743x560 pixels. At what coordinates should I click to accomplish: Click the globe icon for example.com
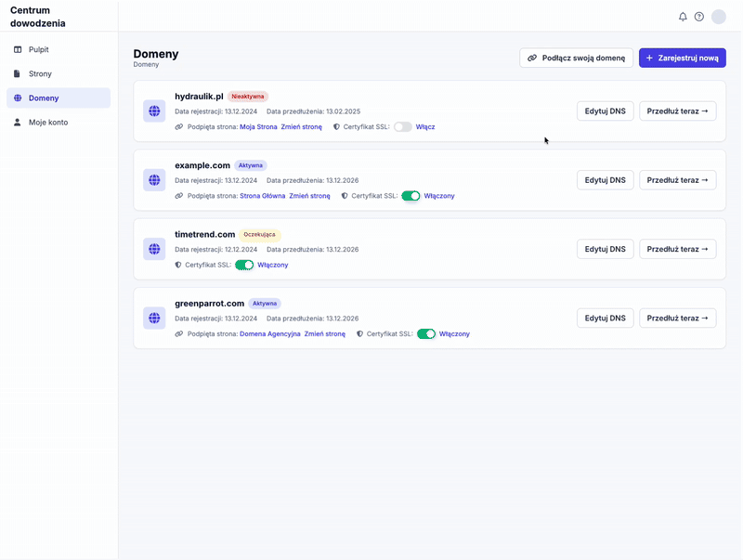point(154,180)
